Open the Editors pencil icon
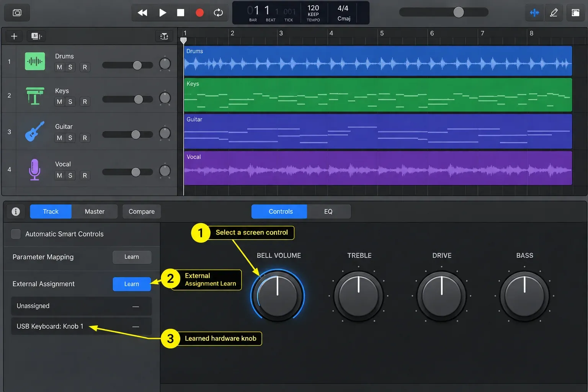 coord(554,13)
